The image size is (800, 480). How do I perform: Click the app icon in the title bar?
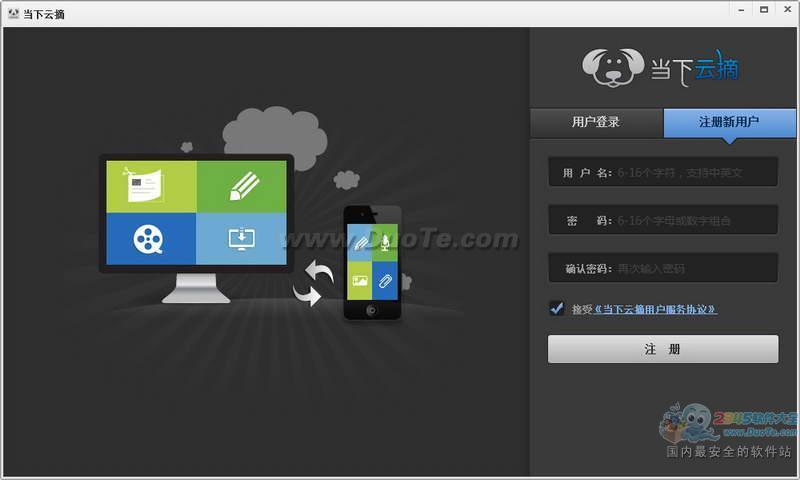[12, 13]
